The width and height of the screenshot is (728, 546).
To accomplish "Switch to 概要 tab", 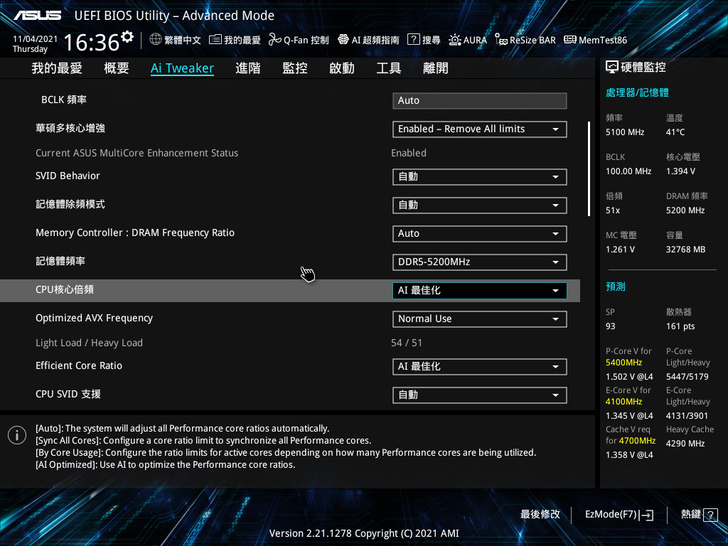I will point(116,68).
